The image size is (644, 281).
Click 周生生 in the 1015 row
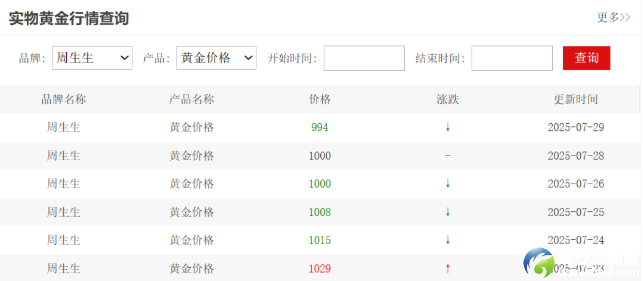tap(63, 240)
